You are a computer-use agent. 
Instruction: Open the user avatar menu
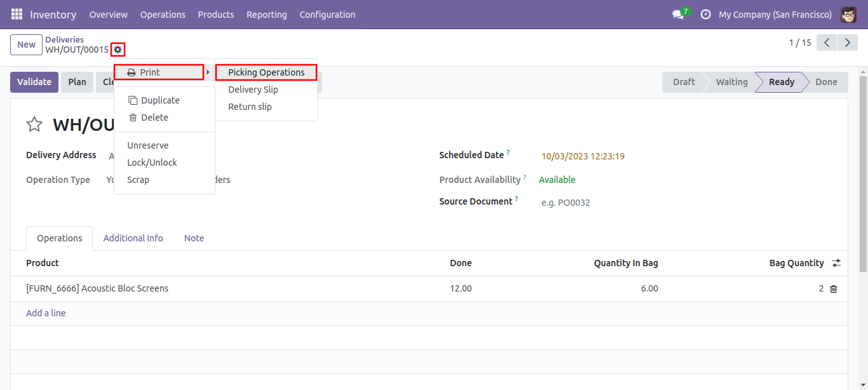(x=848, y=14)
